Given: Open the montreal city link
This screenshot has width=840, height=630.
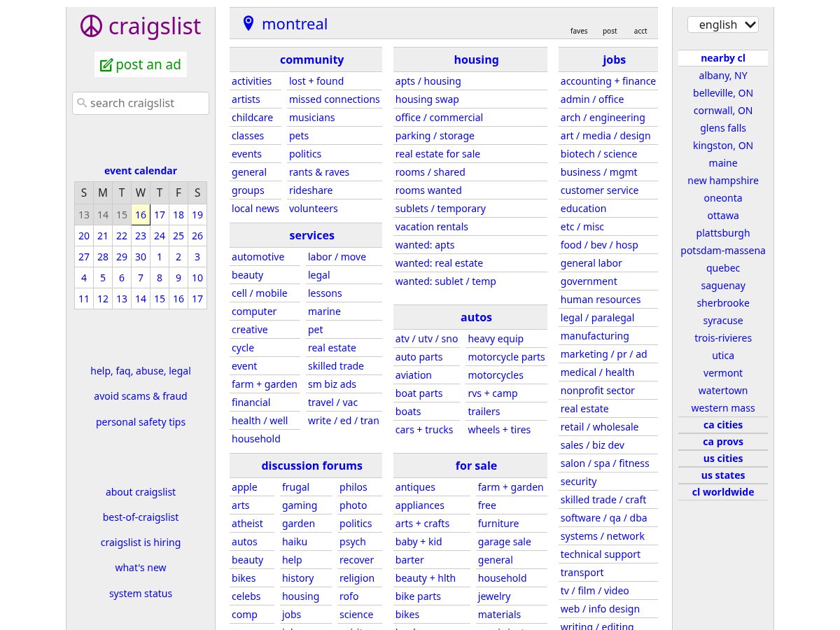Looking at the screenshot, I should (x=295, y=24).
